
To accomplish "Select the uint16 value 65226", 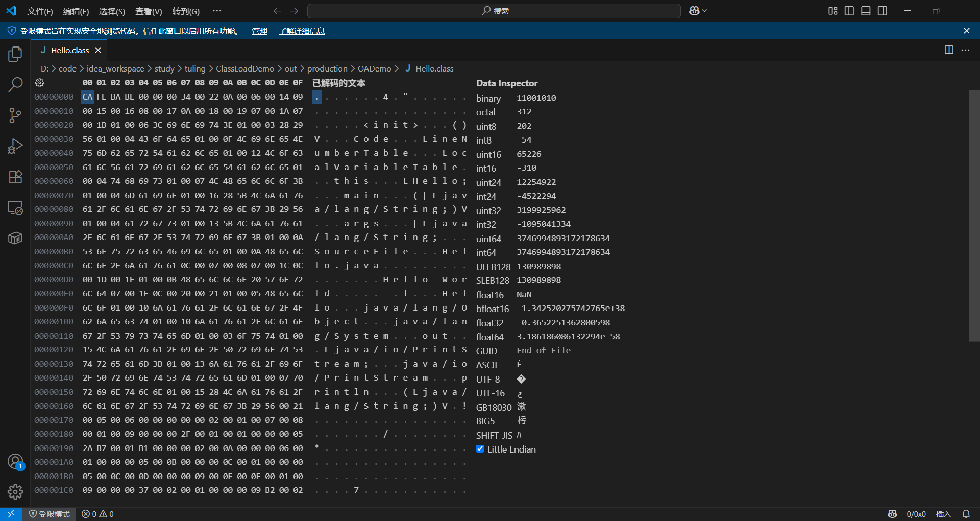I will pos(529,154).
